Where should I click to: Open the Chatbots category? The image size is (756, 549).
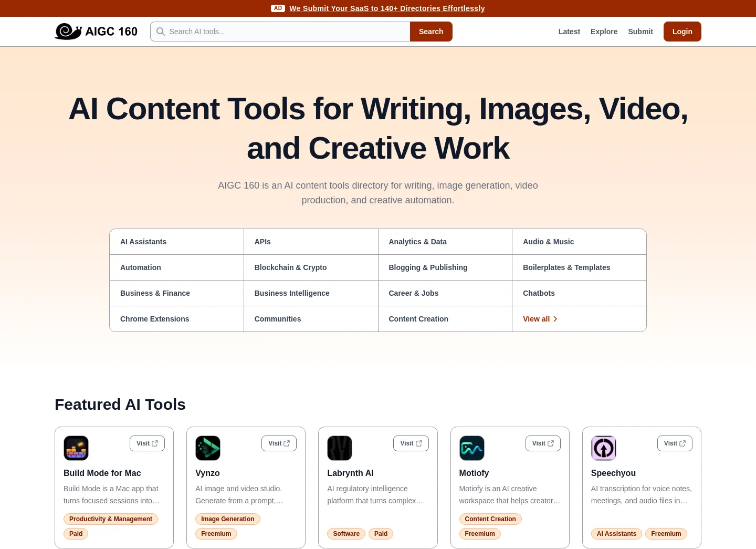(579, 293)
